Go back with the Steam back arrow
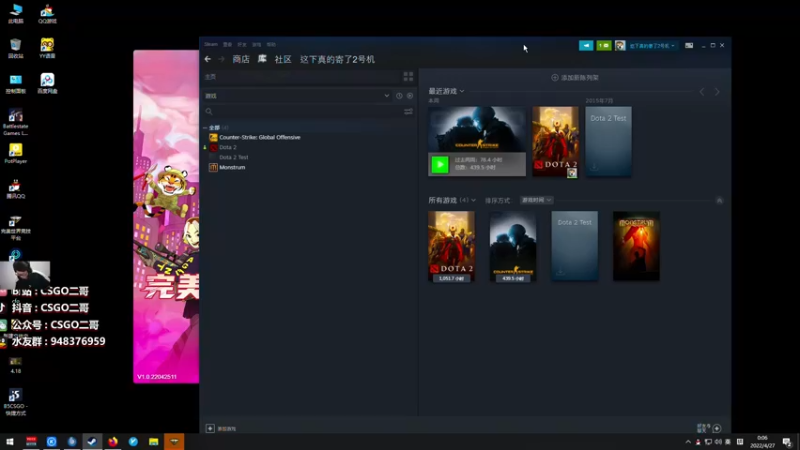The width and height of the screenshot is (800, 450). coord(208,59)
